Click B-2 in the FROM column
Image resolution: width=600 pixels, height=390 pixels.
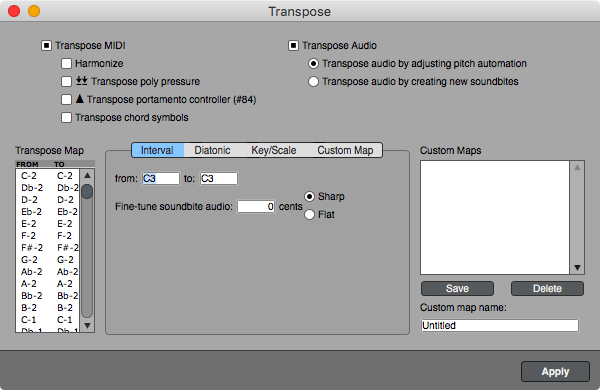29,308
